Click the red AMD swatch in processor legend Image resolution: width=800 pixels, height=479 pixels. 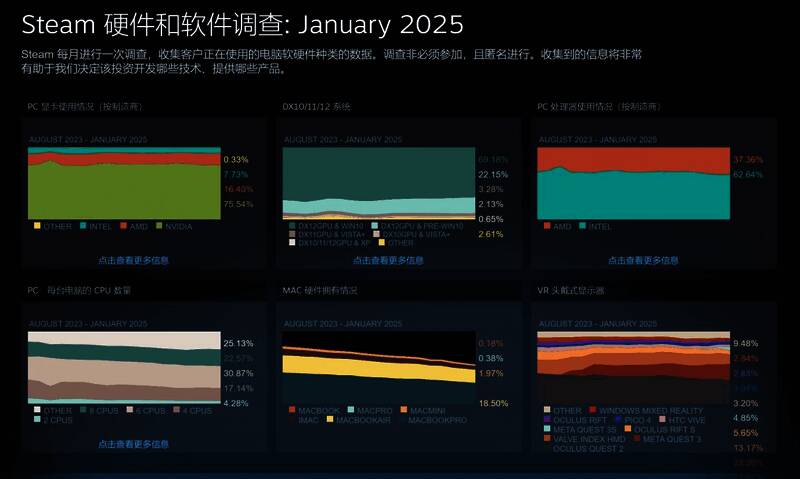[547, 226]
